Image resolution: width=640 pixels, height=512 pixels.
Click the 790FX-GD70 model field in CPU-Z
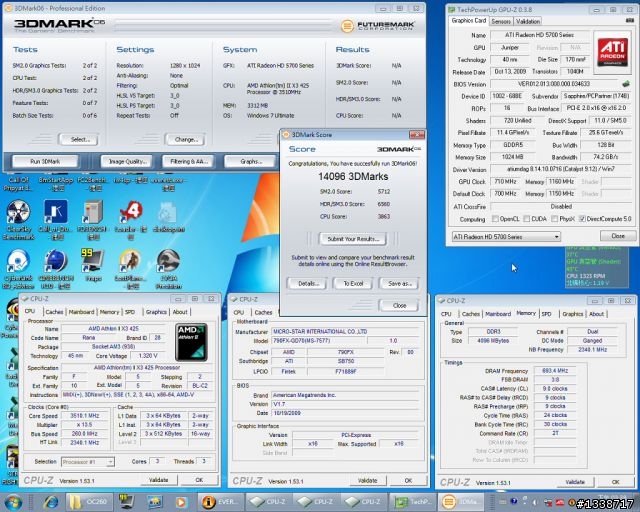(319, 341)
